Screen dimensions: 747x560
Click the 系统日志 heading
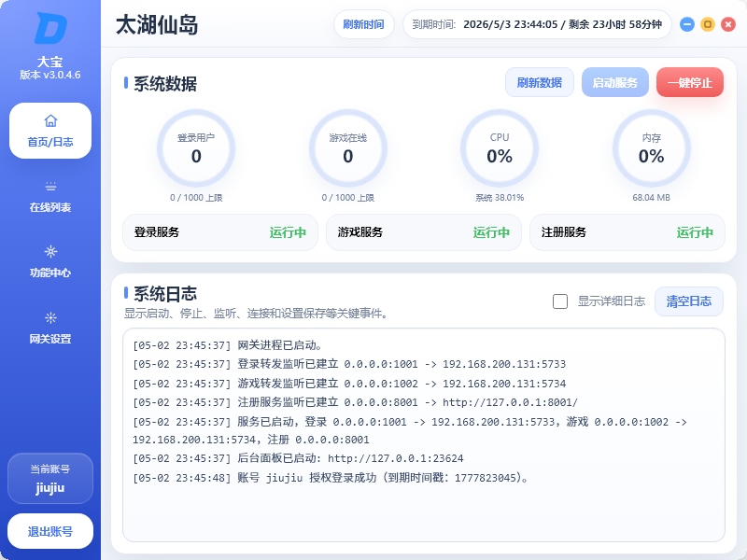coord(165,294)
